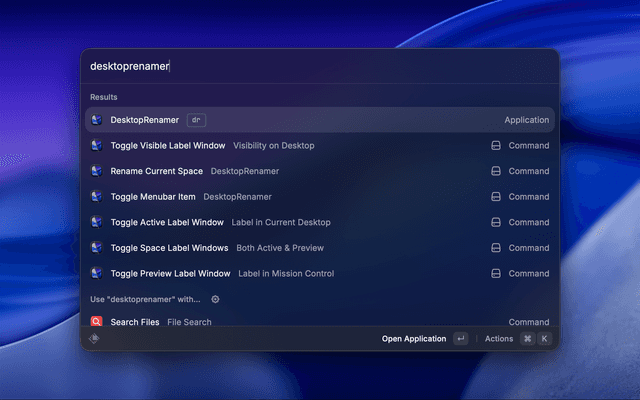Screen dimensions: 640x400
Task: Select the Rename Current Space result
Action: (x=156, y=171)
